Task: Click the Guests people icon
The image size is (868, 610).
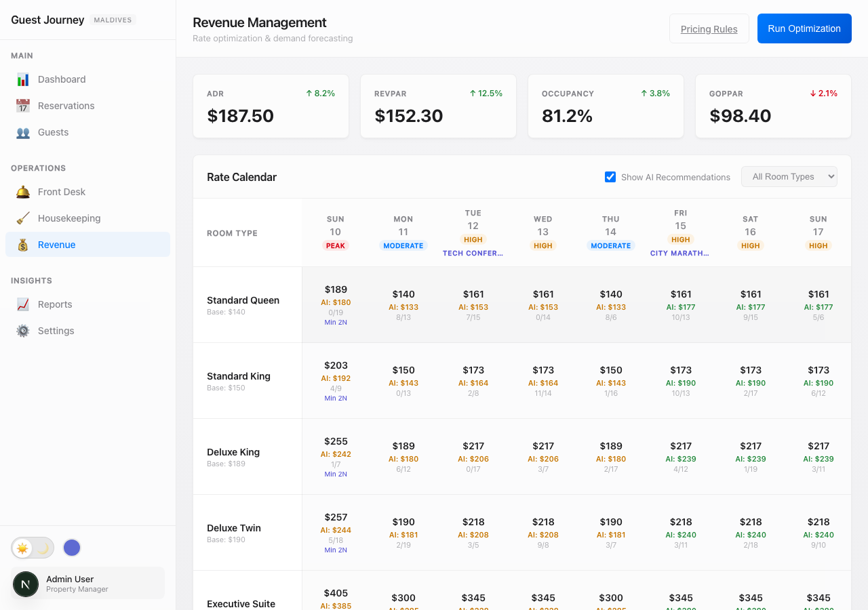Action: click(x=23, y=132)
